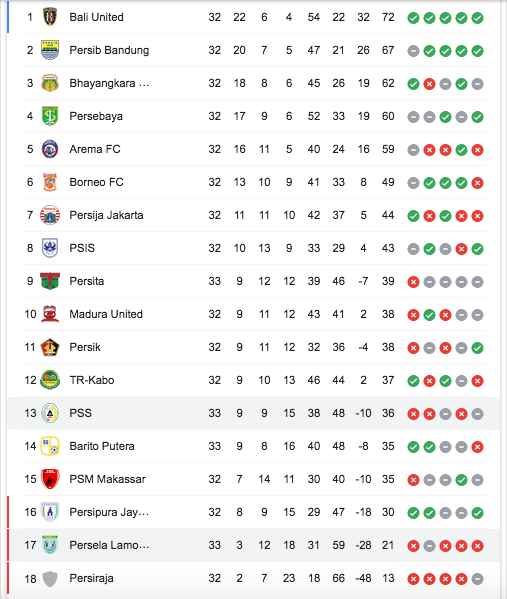Viewport: 507px width, 599px height.
Task: Click the Persik team name
Action: [x=85, y=347]
